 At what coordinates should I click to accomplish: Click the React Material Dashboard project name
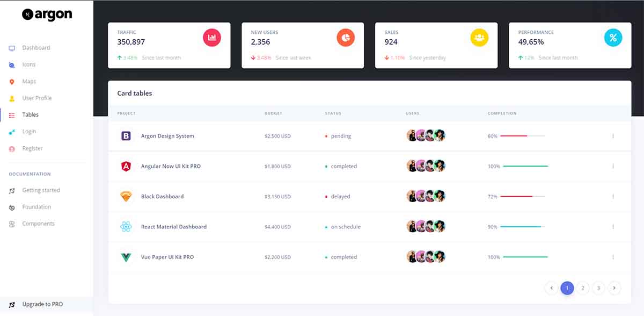click(174, 227)
